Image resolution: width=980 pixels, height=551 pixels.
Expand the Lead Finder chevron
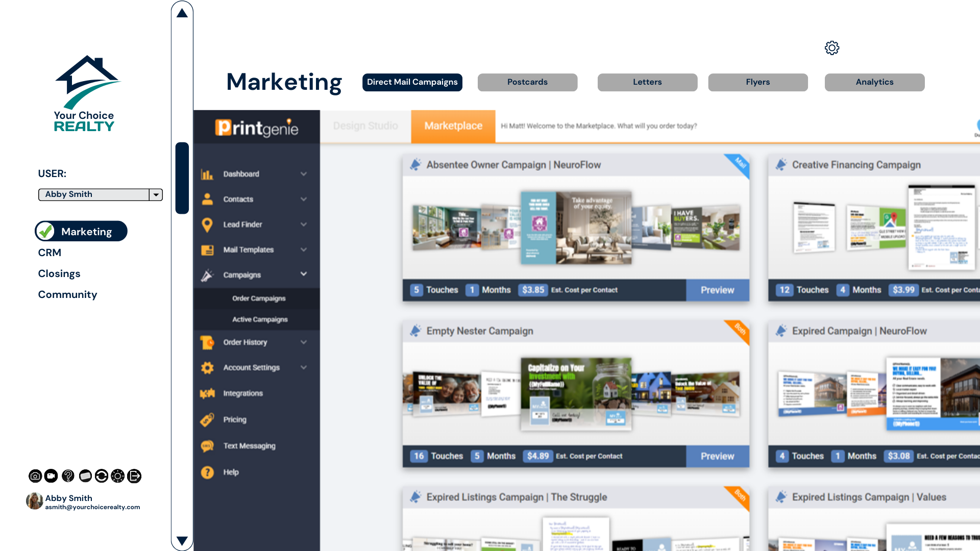click(304, 224)
